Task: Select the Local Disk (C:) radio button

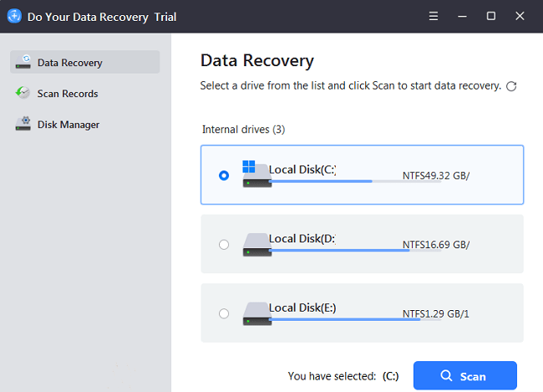Action: pyautogui.click(x=223, y=176)
